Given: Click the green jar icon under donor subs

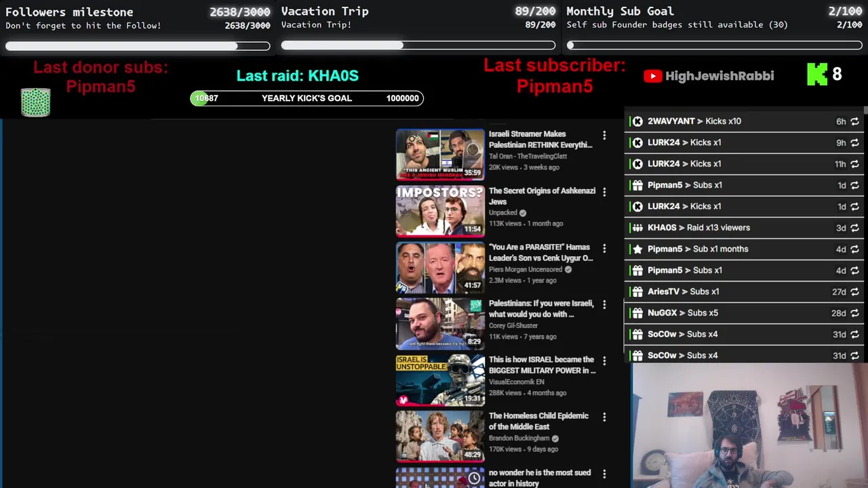Looking at the screenshot, I should coord(35,102).
